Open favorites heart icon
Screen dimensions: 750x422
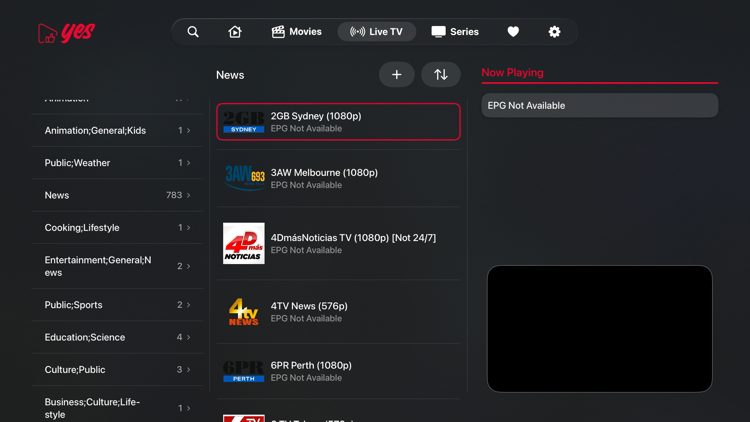point(513,32)
